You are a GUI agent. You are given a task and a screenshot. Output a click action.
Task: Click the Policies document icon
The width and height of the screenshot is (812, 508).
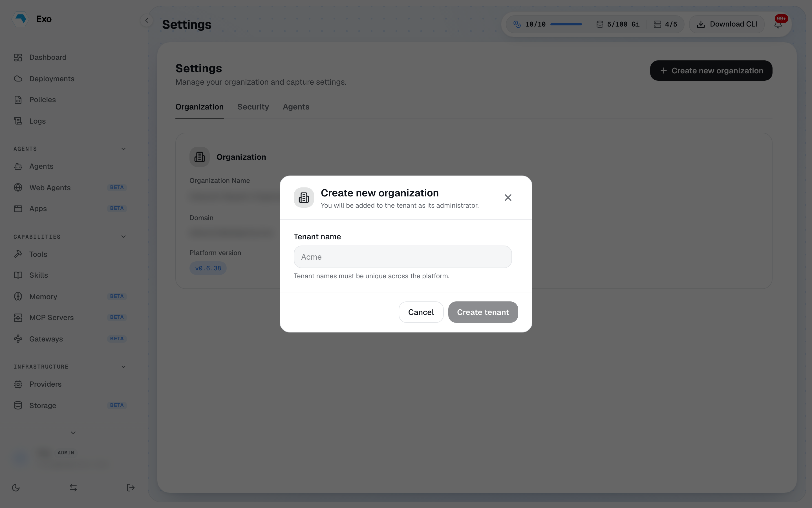(18, 100)
